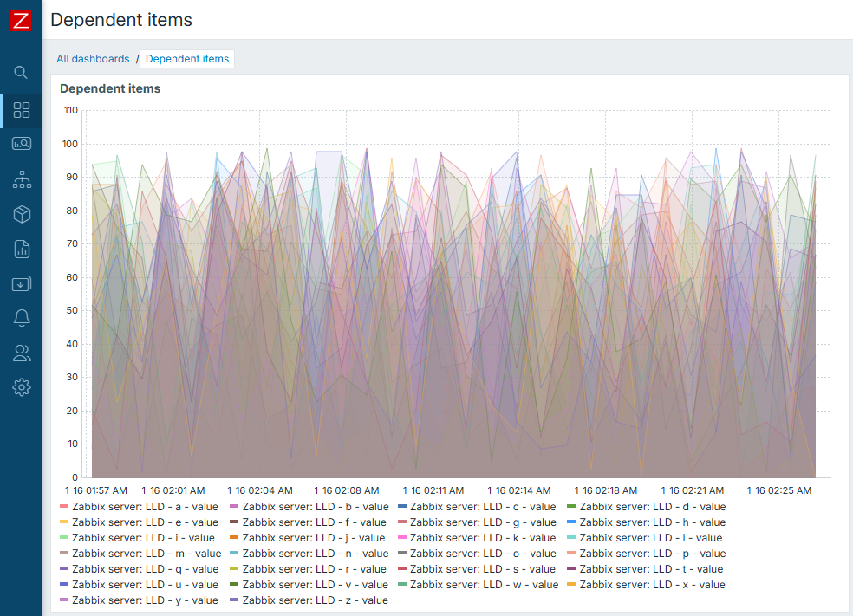Viewport: 853px width, 616px height.
Task: Click the Zabbix logo icon
Action: point(21,21)
